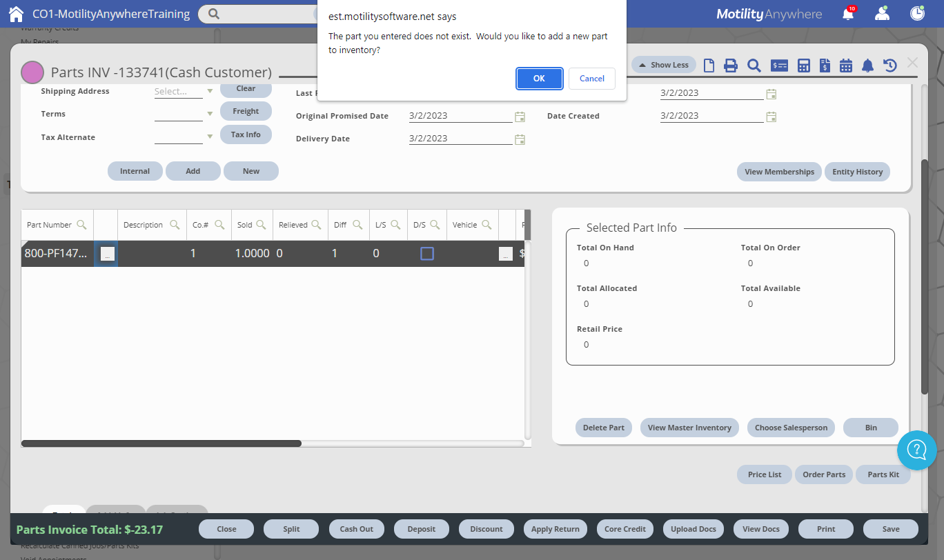Image resolution: width=944 pixels, height=560 pixels.
Task: Click the vehicle ellipsis button in row
Action: pyautogui.click(x=506, y=254)
